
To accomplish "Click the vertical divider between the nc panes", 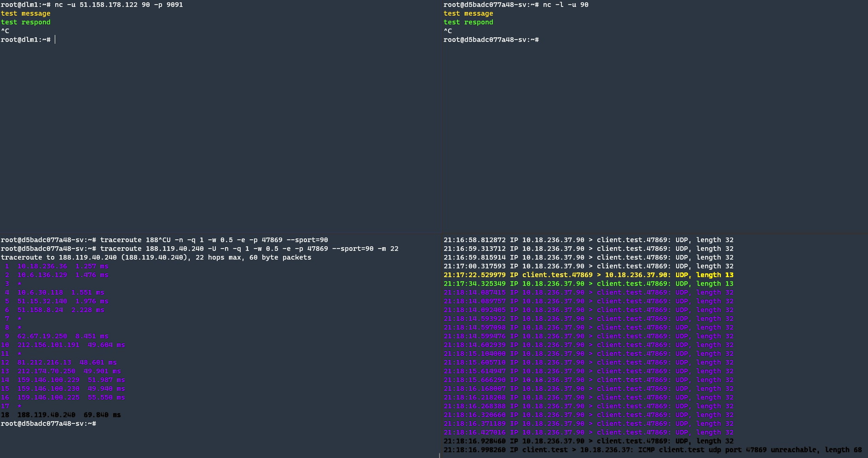I will pos(442,115).
